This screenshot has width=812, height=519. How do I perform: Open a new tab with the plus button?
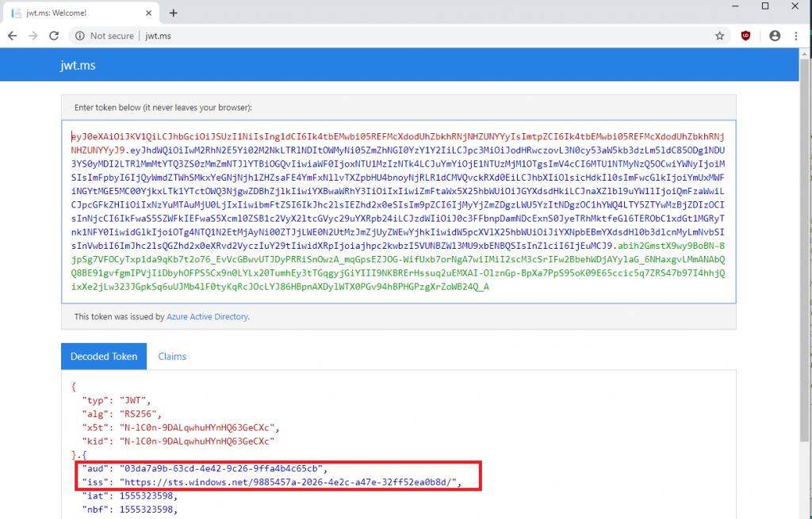pos(174,13)
